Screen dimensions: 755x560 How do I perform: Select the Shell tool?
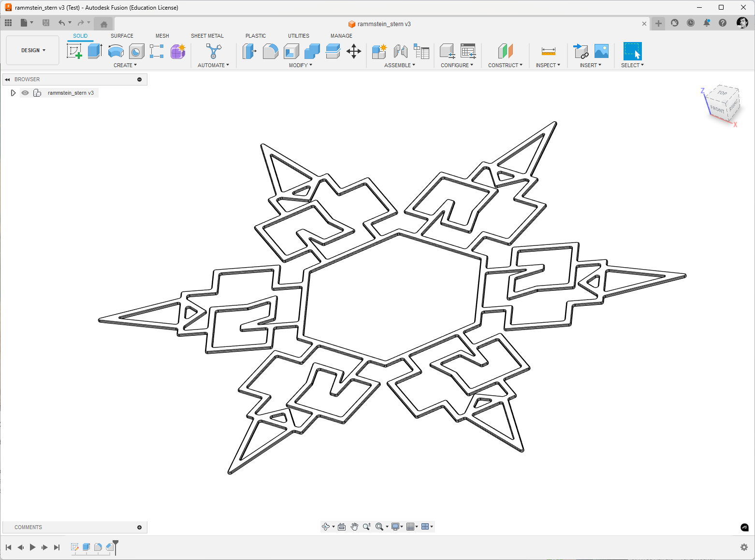291,51
